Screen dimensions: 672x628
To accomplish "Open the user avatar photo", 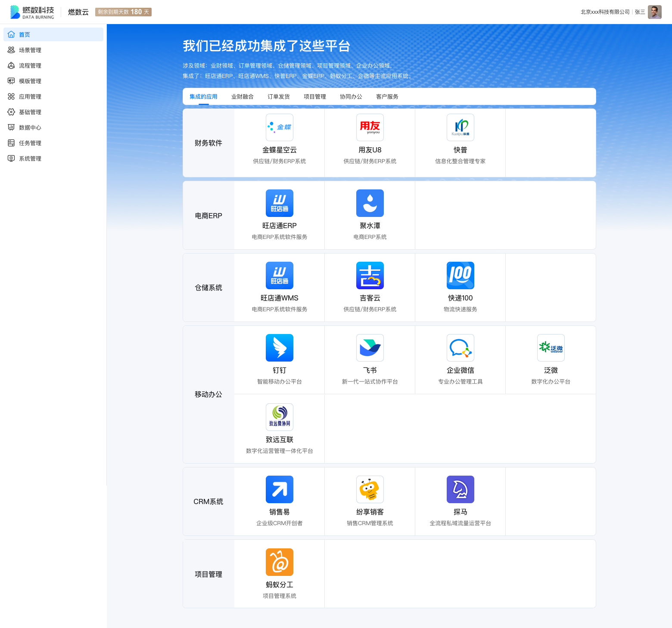I will pyautogui.click(x=655, y=12).
